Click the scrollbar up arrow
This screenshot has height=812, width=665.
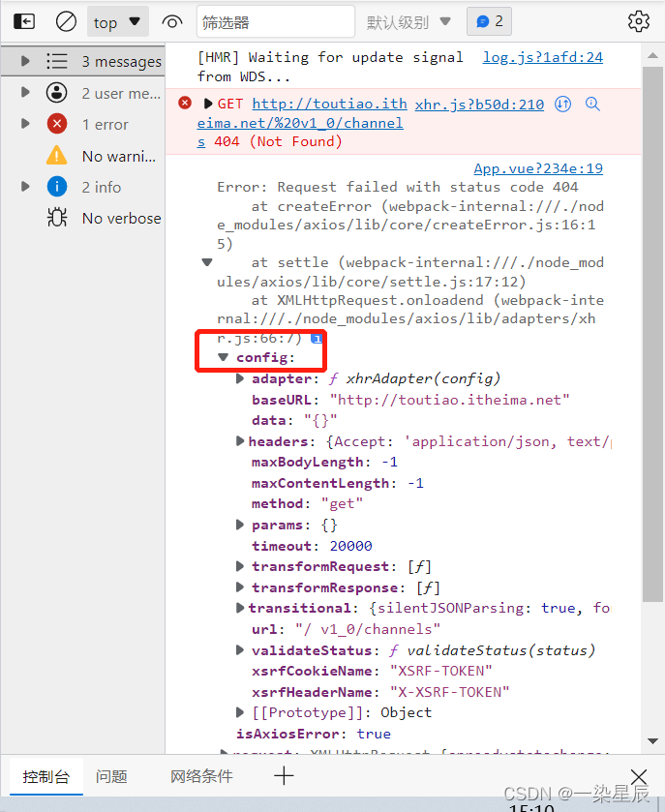coord(652,55)
